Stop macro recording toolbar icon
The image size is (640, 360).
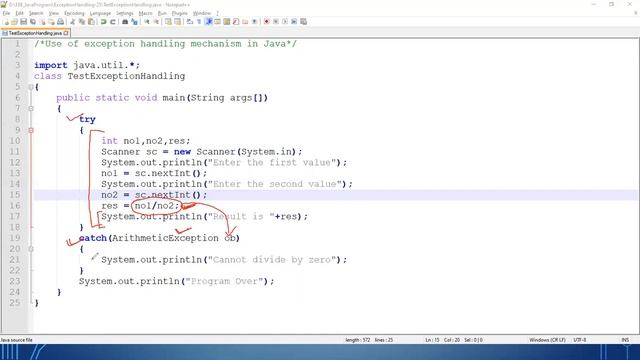(276, 22)
